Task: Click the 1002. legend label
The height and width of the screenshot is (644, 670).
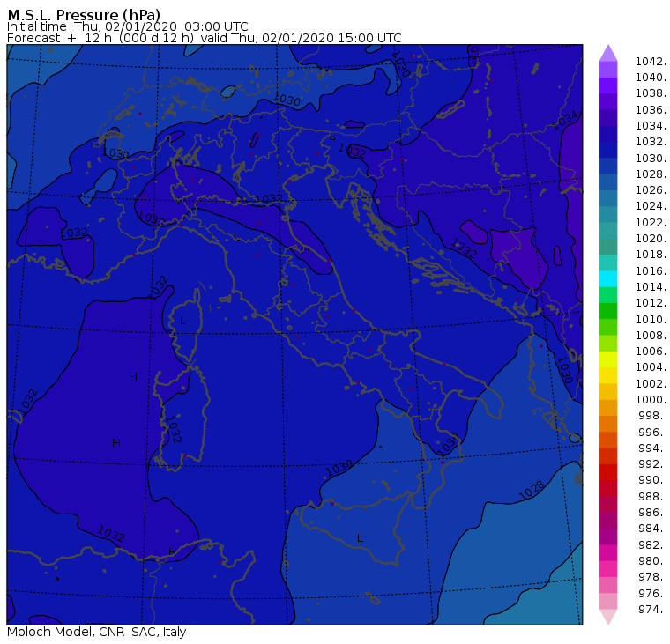Action: pos(651,383)
